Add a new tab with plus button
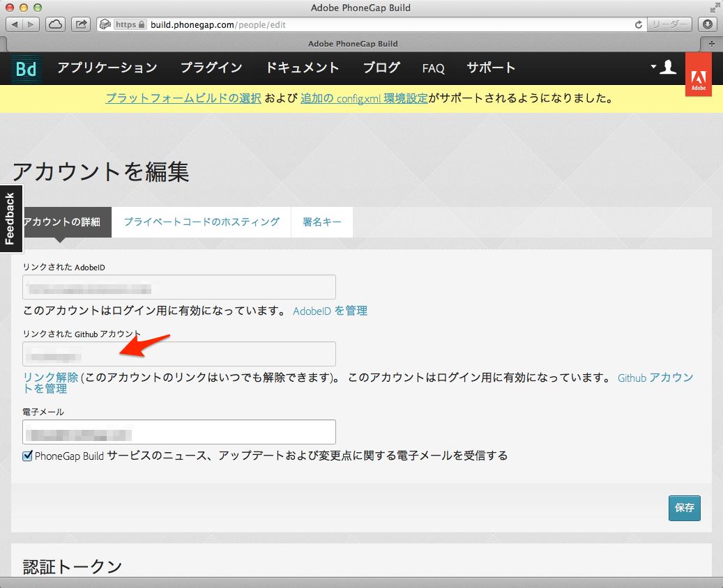This screenshot has height=588, width=723. [x=711, y=44]
